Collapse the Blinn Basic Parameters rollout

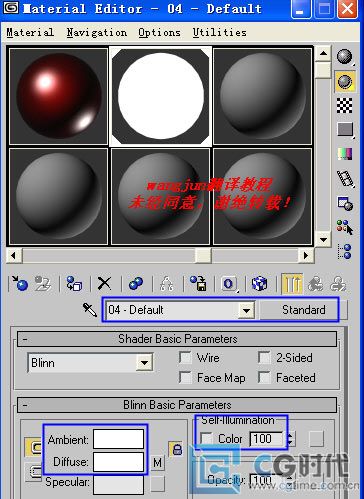tap(177, 405)
